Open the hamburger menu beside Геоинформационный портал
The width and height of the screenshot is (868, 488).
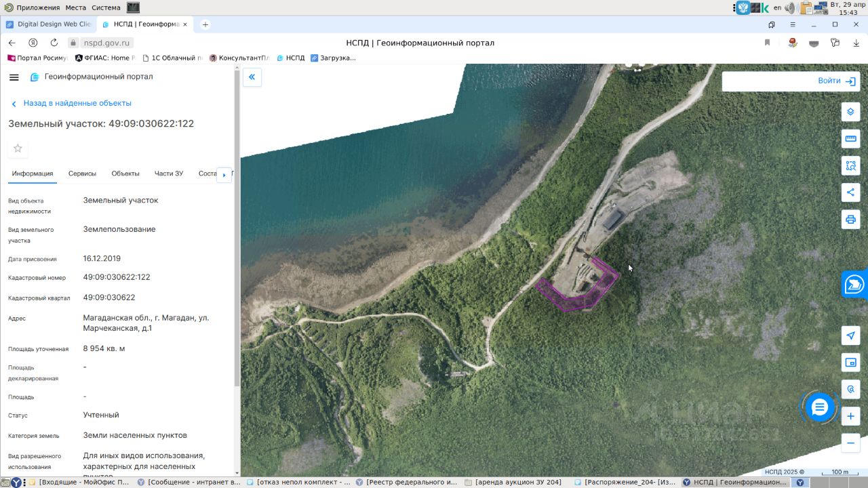(14, 77)
